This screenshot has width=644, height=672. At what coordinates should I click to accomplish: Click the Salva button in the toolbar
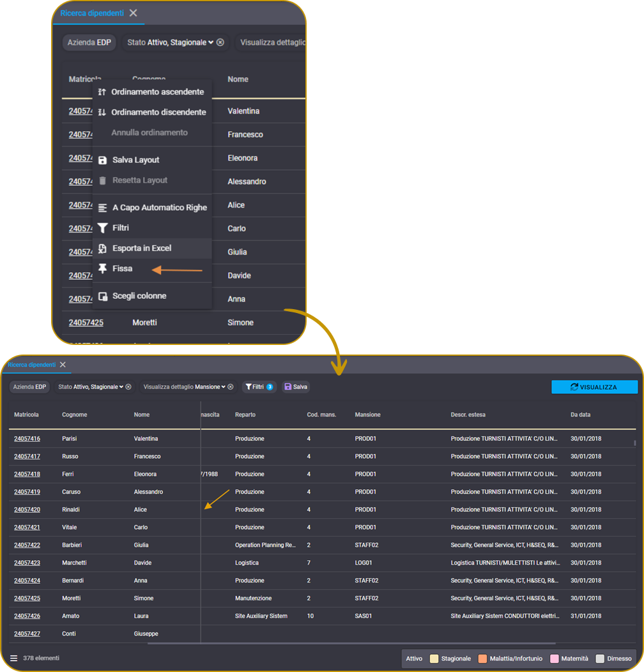[x=296, y=387]
